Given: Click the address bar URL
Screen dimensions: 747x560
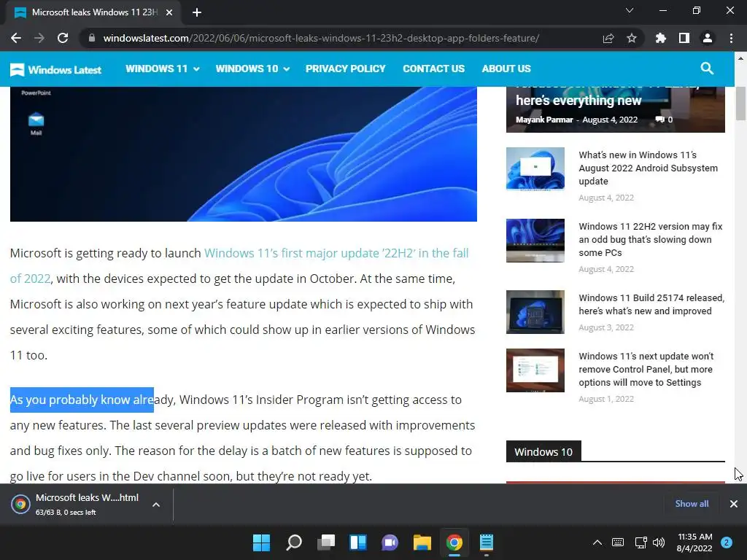Looking at the screenshot, I should (x=321, y=38).
